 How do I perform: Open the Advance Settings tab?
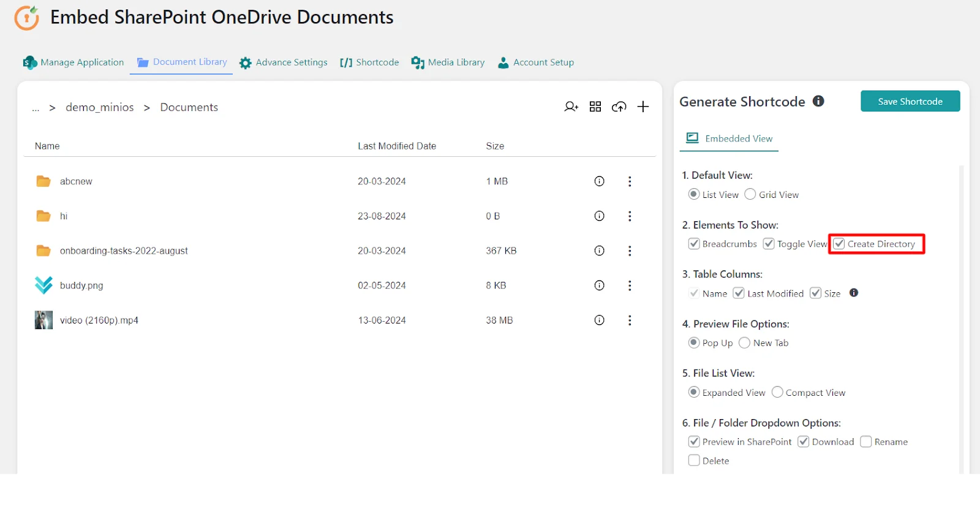pyautogui.click(x=284, y=62)
